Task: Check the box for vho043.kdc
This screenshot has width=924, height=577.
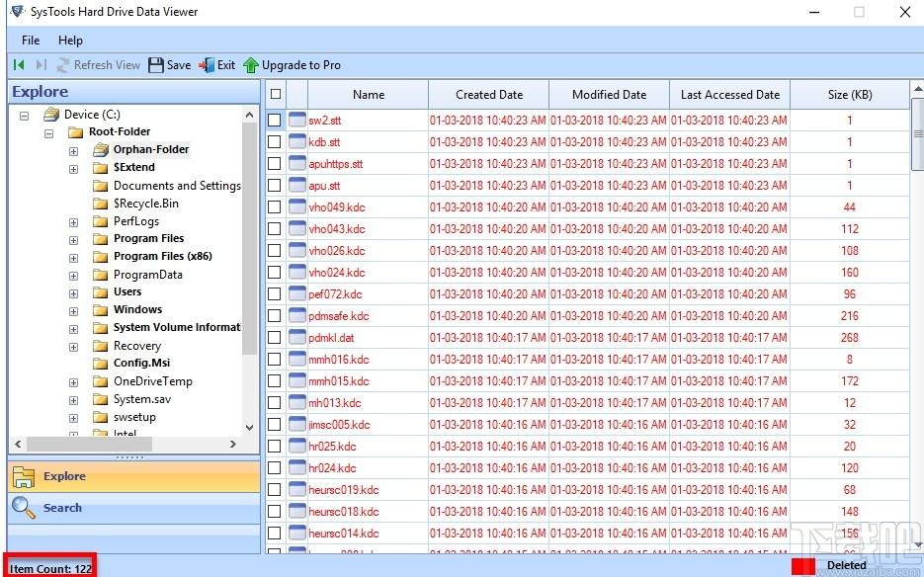Action: (x=274, y=228)
